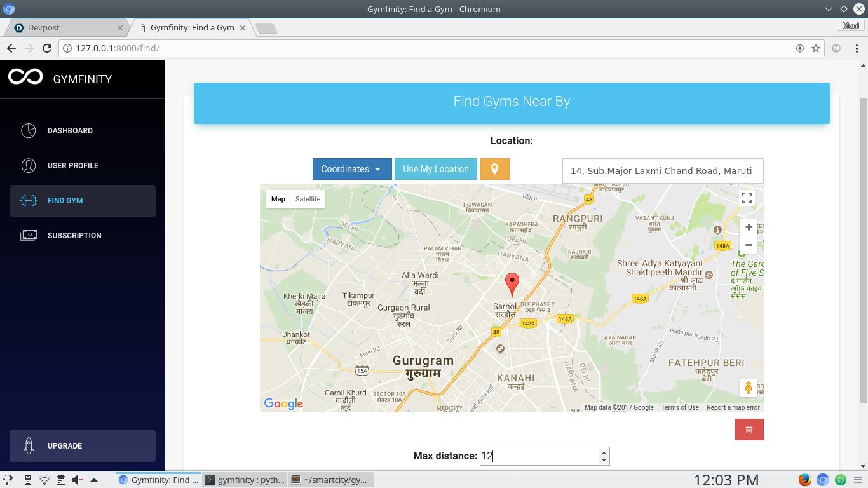Reload the current page
The width and height of the screenshot is (868, 488).
tap(47, 48)
